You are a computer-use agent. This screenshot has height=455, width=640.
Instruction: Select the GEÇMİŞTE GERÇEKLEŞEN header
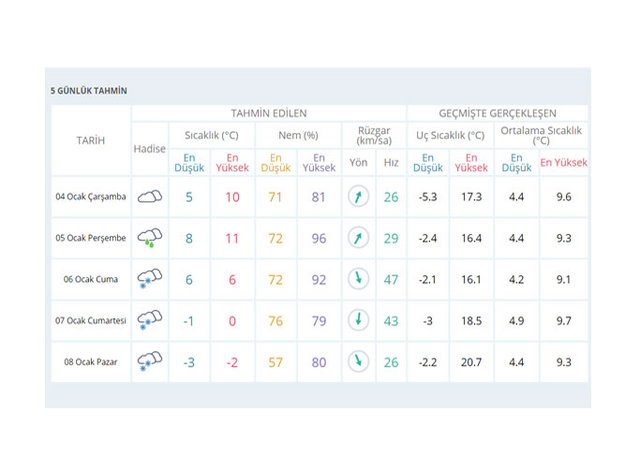click(x=497, y=113)
